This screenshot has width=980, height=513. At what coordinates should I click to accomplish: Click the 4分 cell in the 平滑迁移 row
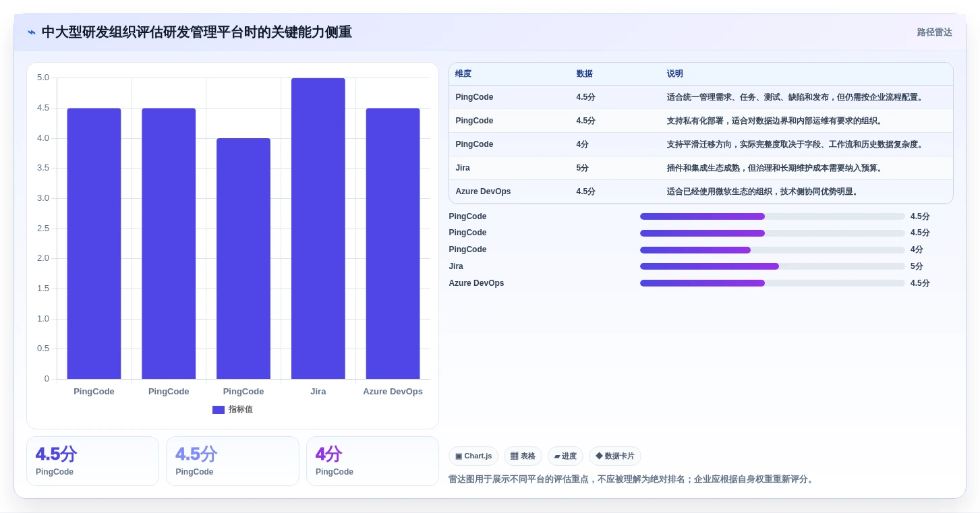[583, 144]
